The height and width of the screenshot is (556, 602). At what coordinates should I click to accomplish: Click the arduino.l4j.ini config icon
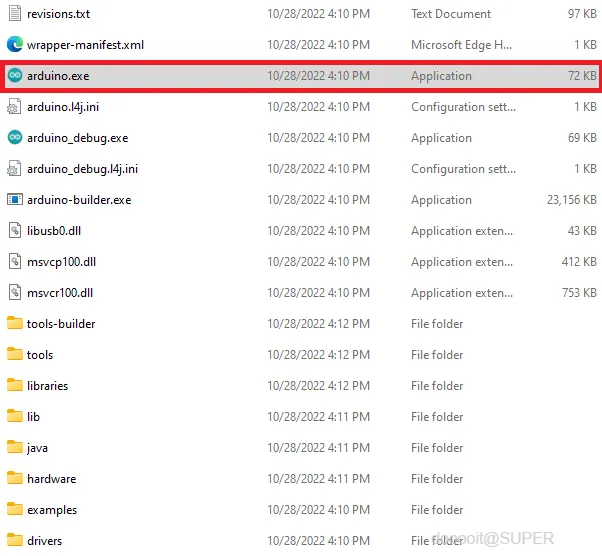(14, 107)
